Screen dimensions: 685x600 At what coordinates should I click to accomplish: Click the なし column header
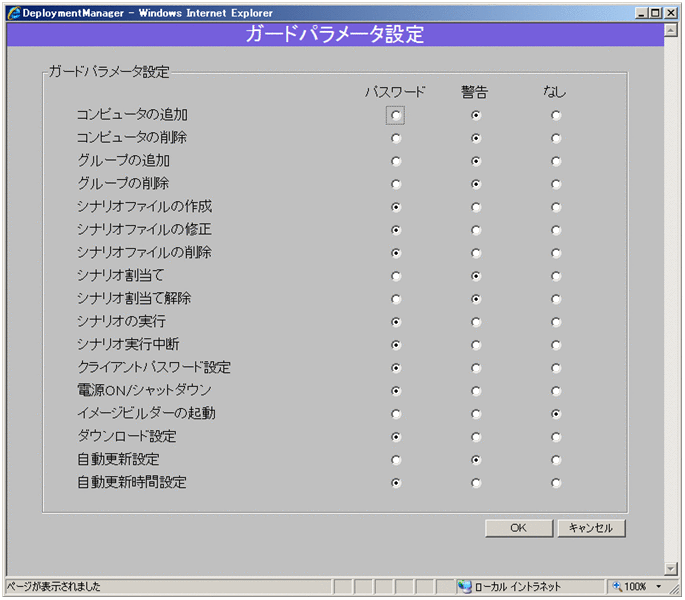[x=554, y=92]
